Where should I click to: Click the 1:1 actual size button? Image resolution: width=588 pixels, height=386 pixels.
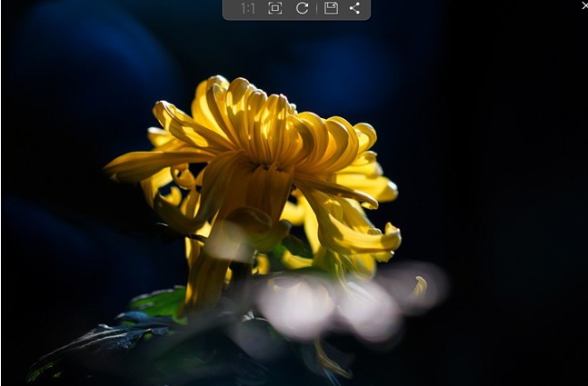[x=247, y=8]
